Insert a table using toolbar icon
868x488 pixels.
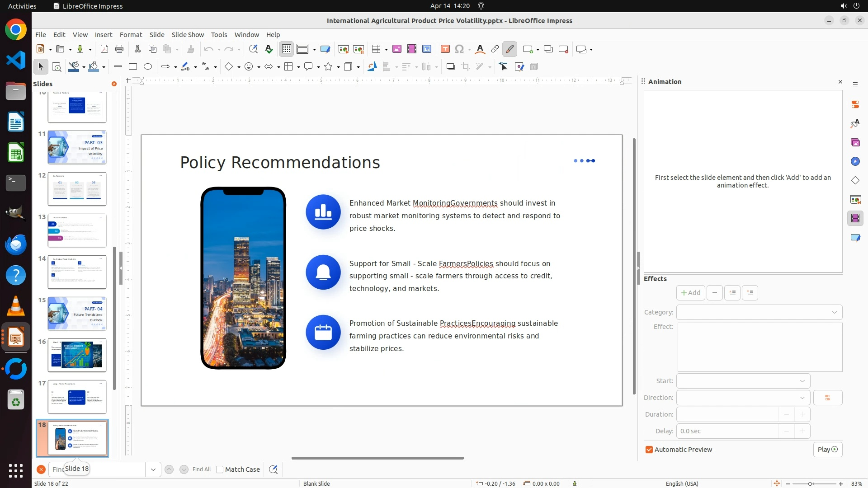pos(376,49)
